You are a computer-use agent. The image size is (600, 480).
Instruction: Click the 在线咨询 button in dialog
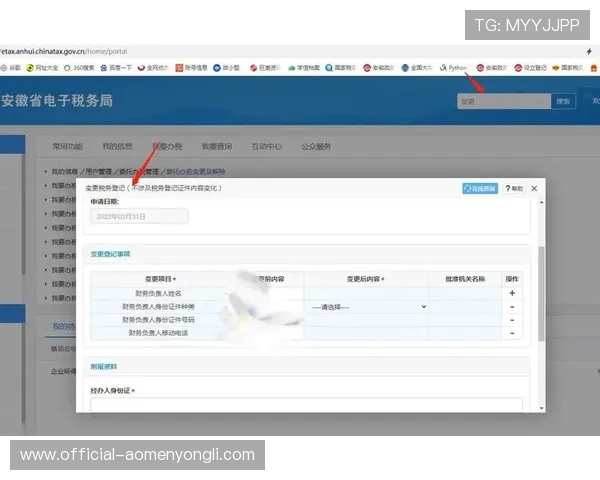480,188
